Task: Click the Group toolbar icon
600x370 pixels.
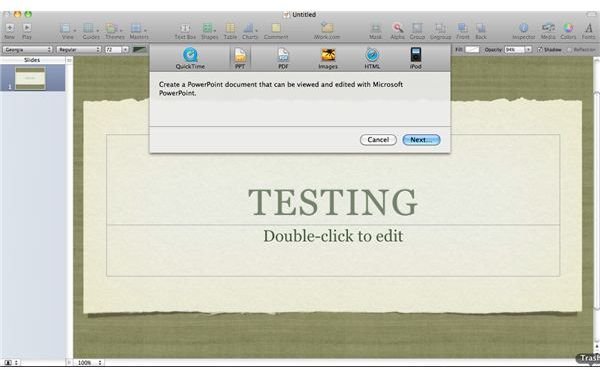Action: coord(417,31)
